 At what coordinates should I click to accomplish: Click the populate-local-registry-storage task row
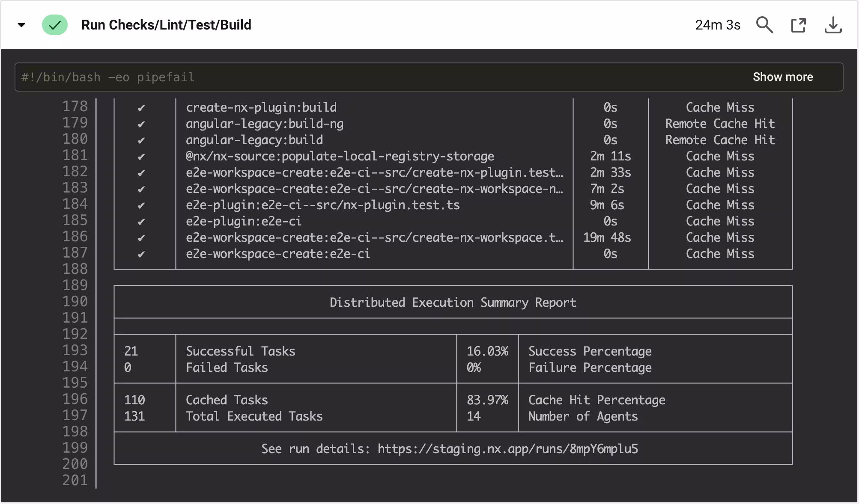click(340, 157)
